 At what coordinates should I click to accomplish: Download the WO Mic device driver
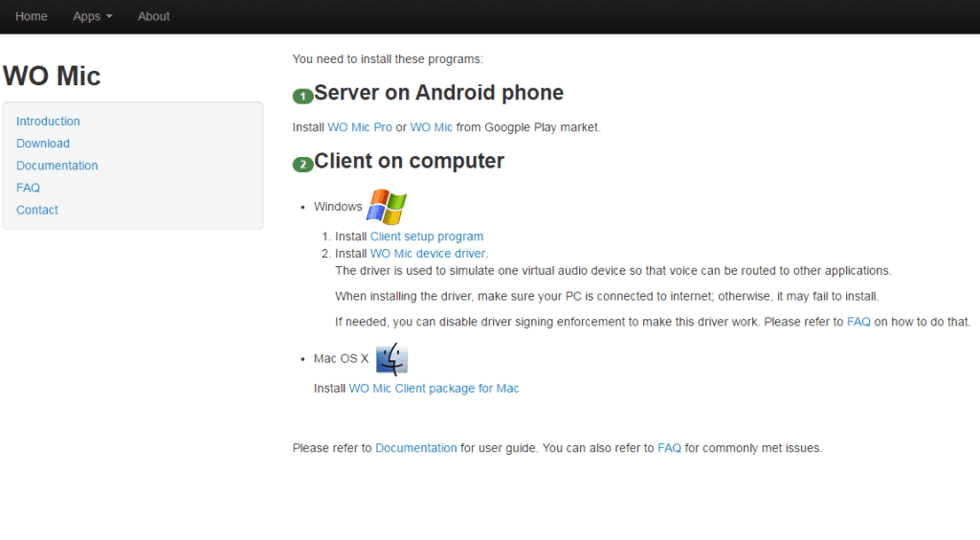point(428,254)
